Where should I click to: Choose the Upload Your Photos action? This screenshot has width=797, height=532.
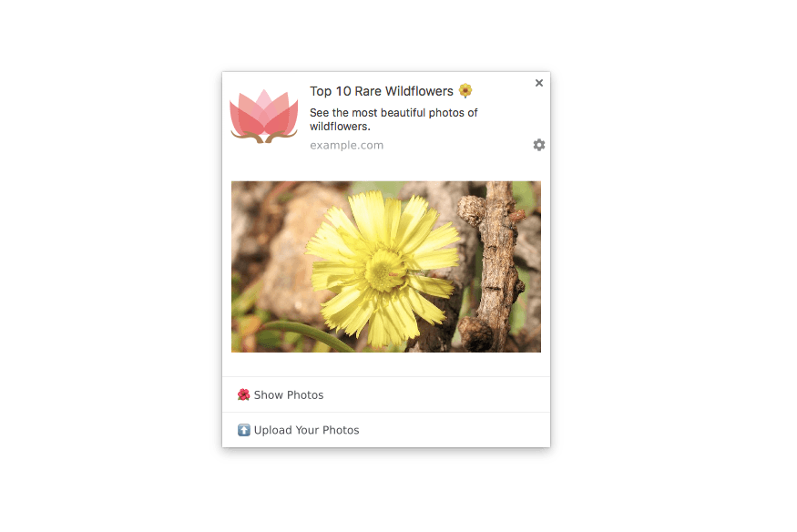tap(386, 430)
